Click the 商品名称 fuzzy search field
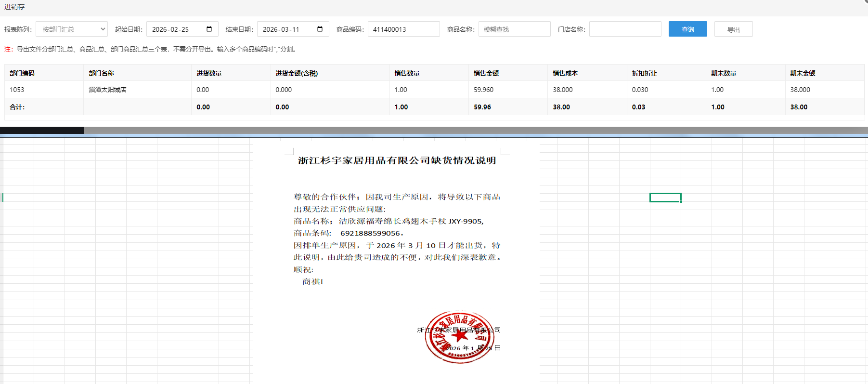The image size is (868, 384). pos(514,29)
